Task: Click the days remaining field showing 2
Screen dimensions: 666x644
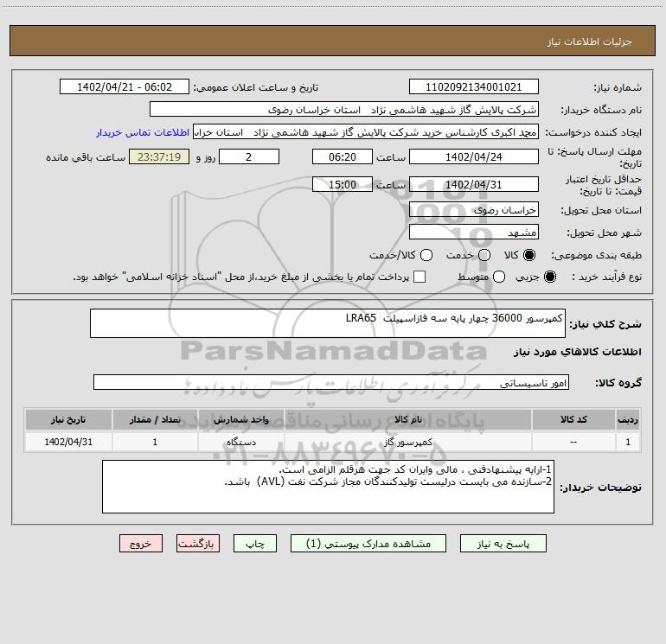Action: coord(249,156)
